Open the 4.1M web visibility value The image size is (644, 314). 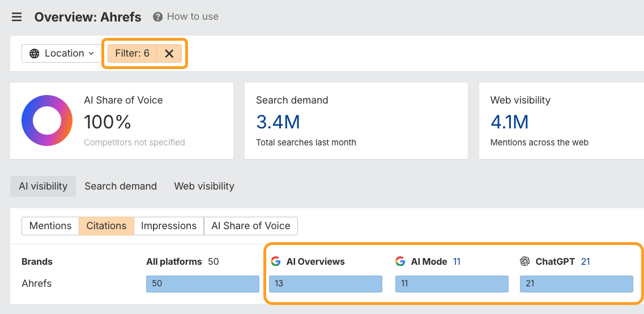(x=509, y=122)
